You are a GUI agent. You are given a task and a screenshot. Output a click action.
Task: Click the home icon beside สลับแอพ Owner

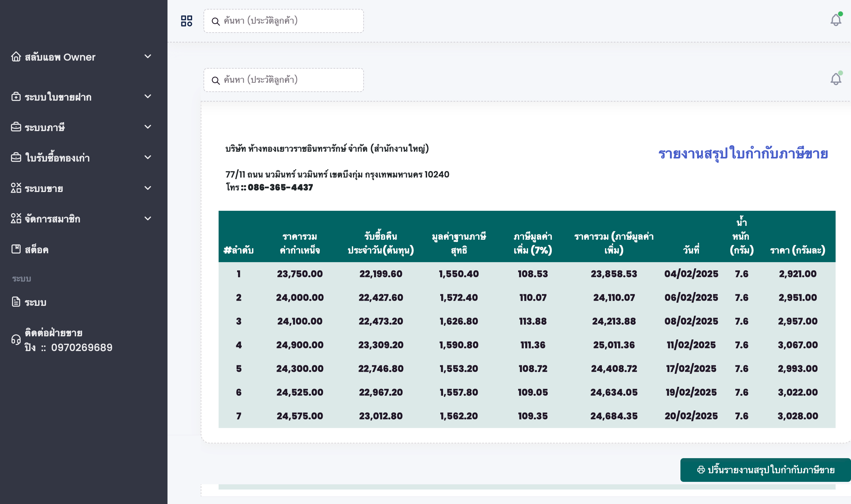click(16, 57)
